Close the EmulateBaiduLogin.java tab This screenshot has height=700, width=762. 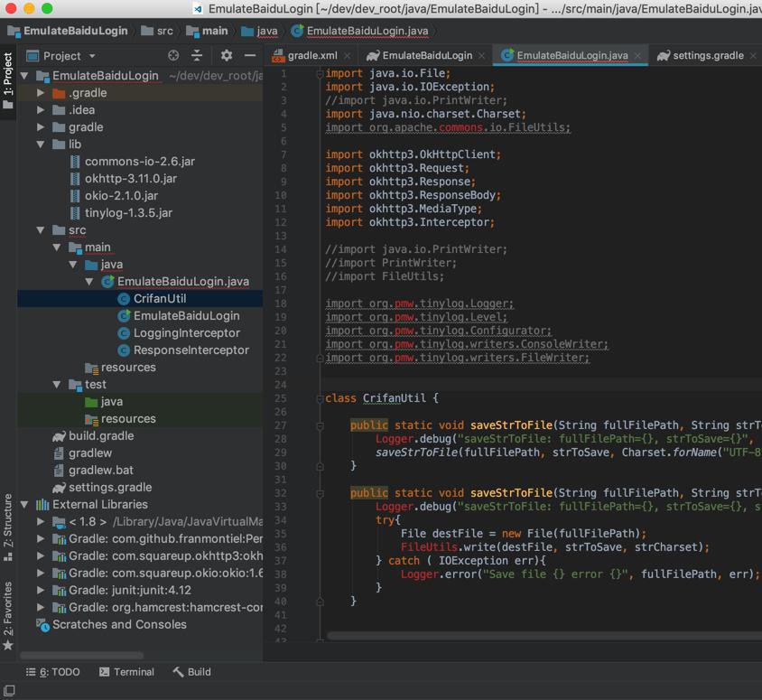click(637, 56)
